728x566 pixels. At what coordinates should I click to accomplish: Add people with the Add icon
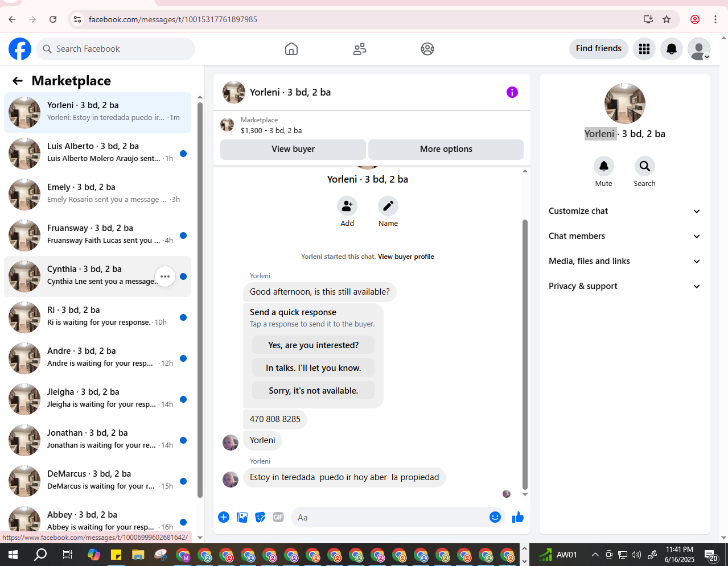click(x=347, y=206)
